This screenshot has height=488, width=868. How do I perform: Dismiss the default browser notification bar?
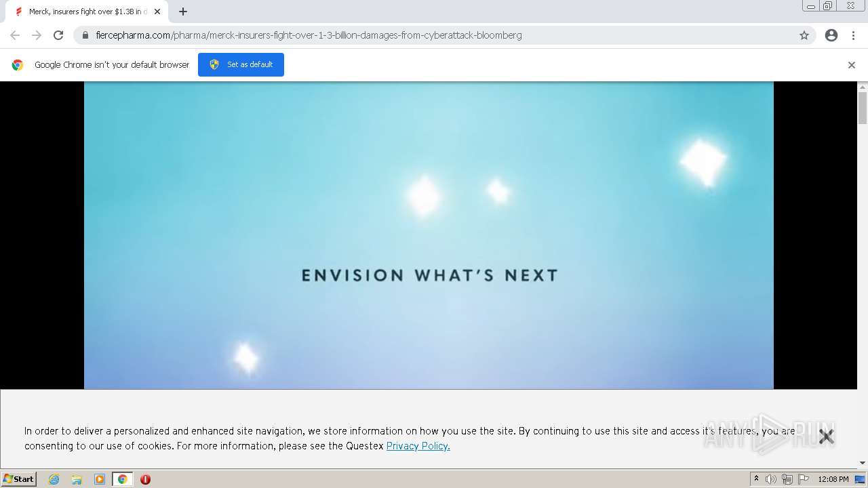click(x=852, y=65)
